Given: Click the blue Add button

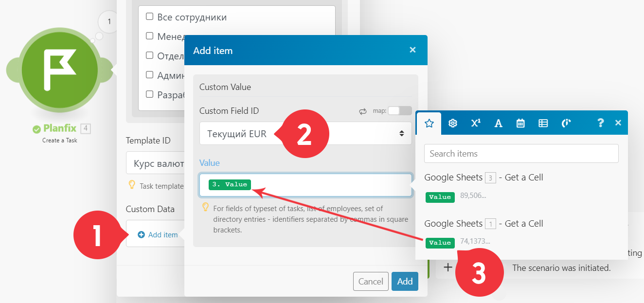Looking at the screenshot, I should point(405,281).
